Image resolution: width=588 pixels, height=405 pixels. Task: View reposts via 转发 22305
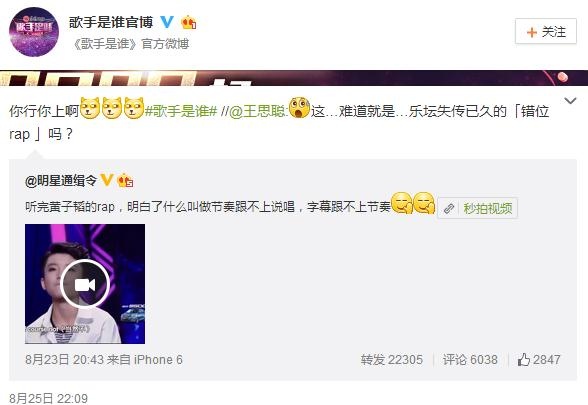tap(392, 360)
